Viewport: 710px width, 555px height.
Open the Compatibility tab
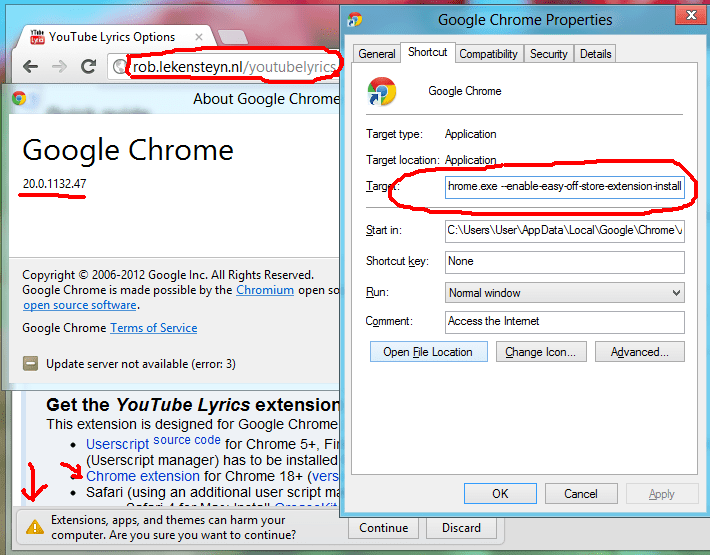(x=489, y=54)
